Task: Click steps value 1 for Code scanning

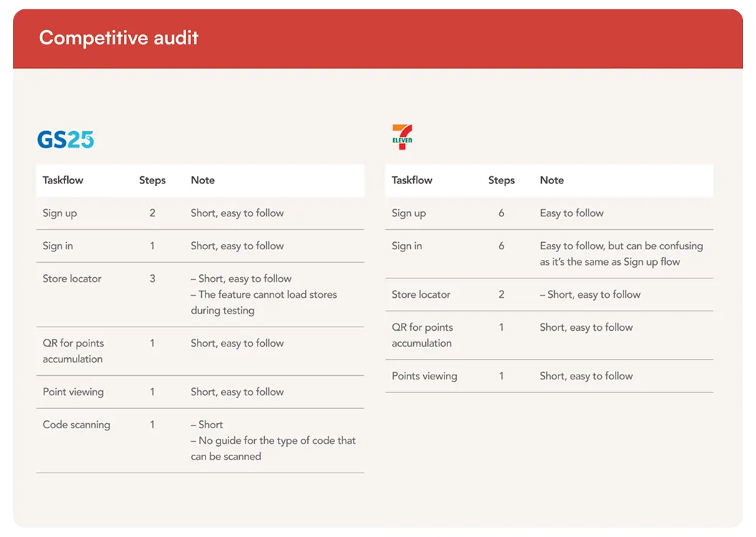Action: pos(152,425)
